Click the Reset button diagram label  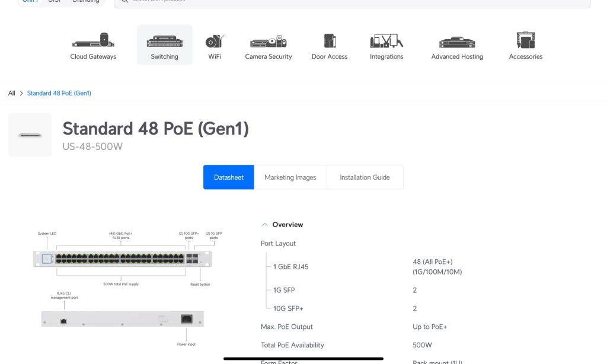200,284
